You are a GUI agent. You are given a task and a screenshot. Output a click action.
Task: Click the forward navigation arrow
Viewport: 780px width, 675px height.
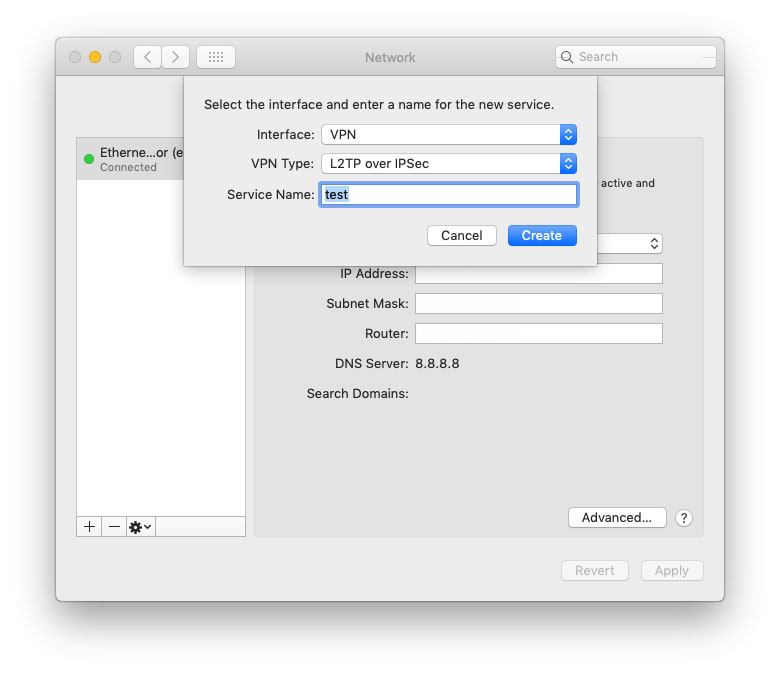(x=176, y=57)
